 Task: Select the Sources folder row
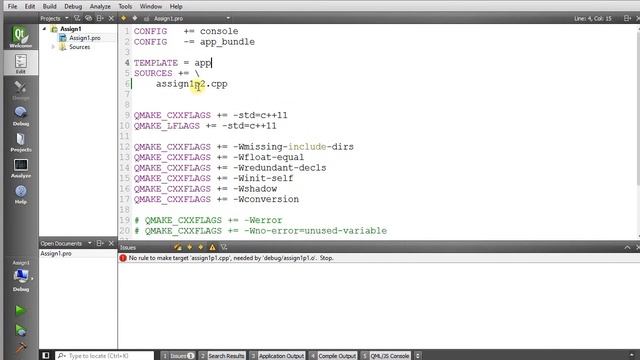tap(79, 47)
